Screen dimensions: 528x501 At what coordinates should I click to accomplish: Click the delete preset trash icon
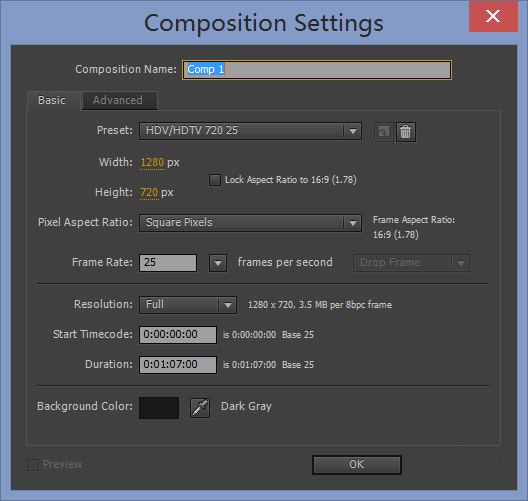click(x=406, y=132)
